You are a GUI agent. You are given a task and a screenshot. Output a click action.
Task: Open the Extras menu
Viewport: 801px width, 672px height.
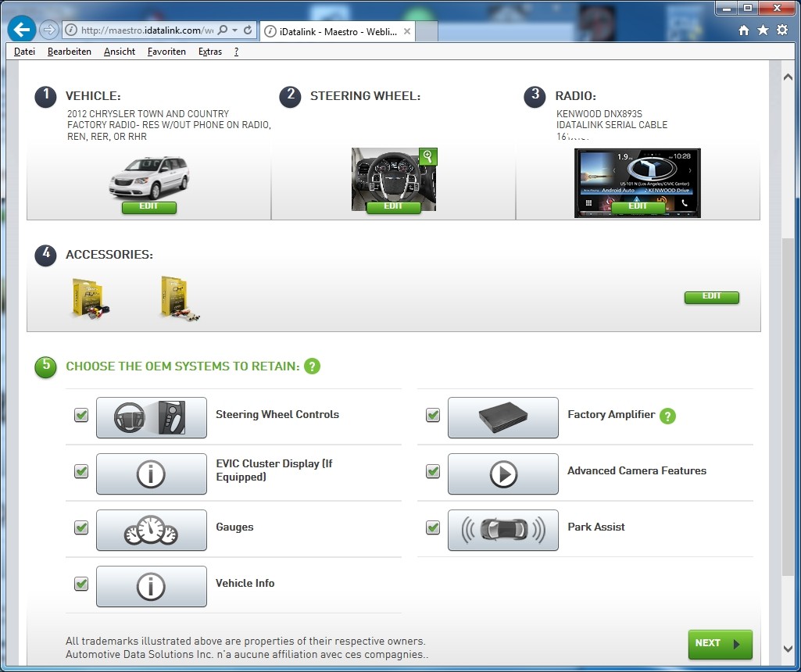tap(210, 52)
